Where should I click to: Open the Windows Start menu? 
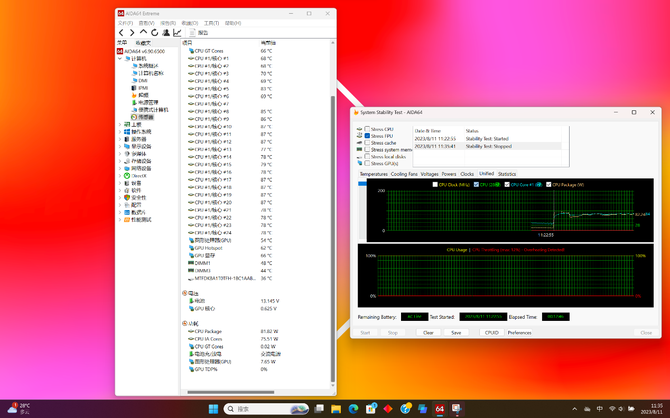click(213, 409)
